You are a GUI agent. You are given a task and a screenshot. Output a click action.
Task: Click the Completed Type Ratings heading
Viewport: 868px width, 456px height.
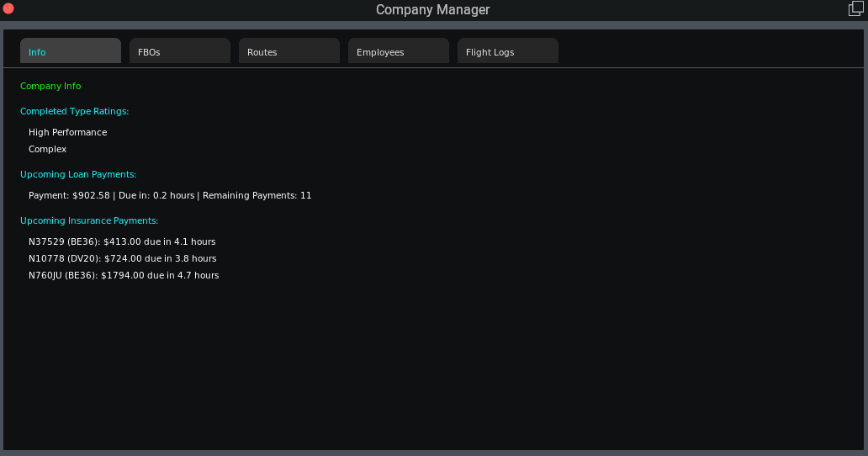(74, 111)
